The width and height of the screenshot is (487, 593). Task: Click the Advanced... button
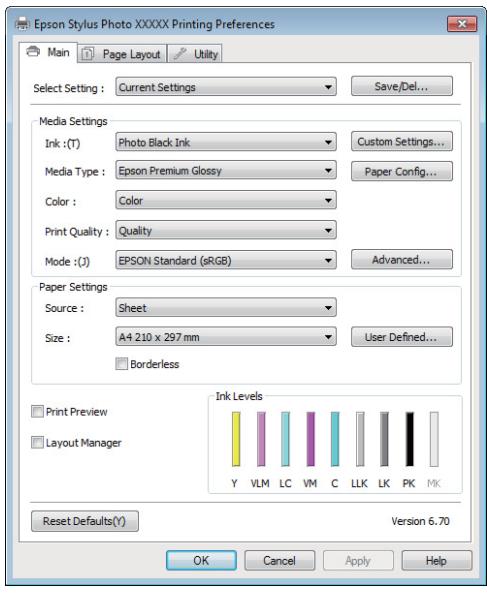[402, 259]
